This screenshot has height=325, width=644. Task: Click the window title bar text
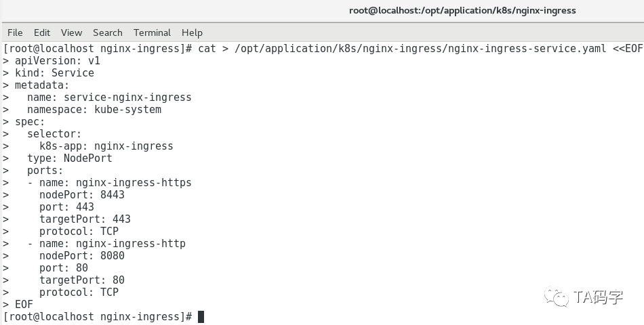[462, 10]
